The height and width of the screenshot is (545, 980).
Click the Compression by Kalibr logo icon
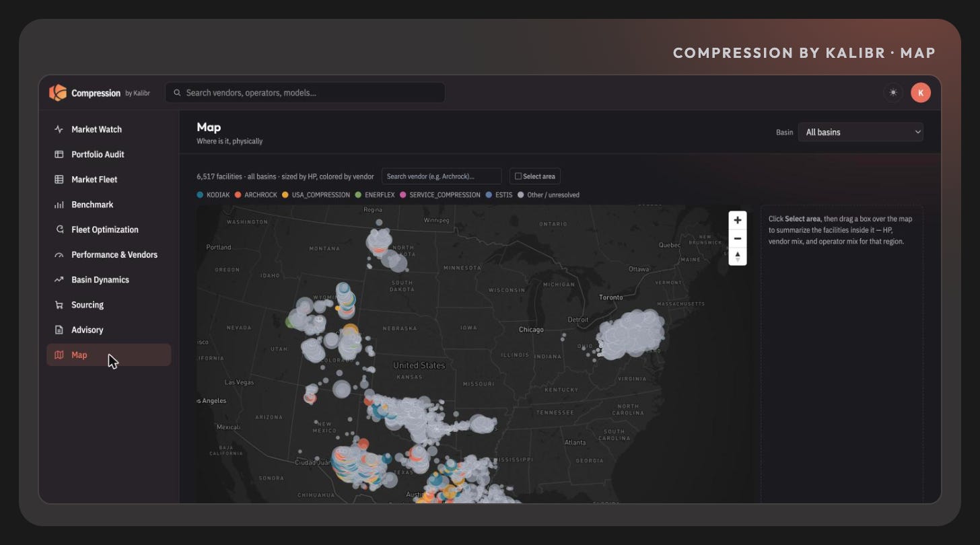point(58,93)
